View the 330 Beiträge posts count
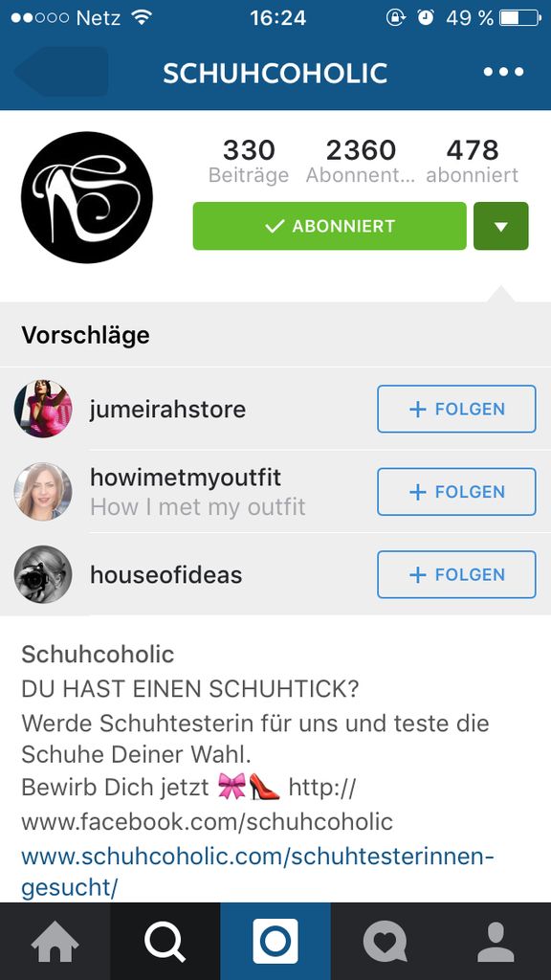The width and height of the screenshot is (551, 980). coord(249,161)
